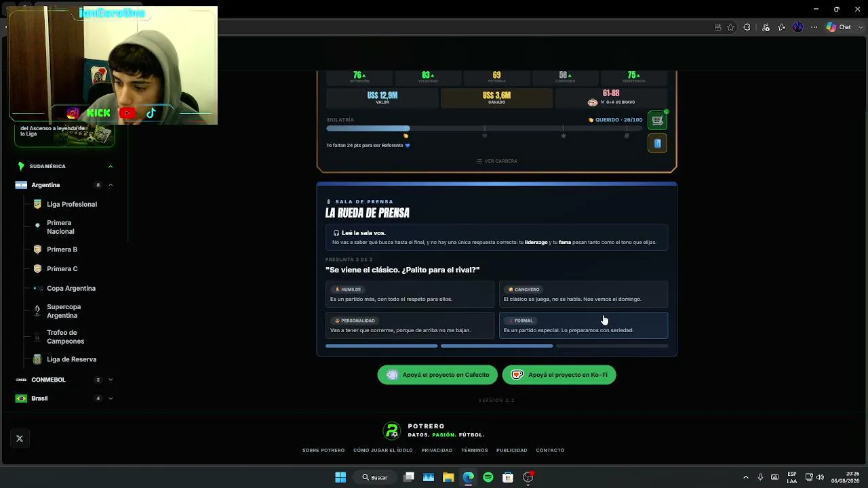Screen dimensions: 868x488
Task: Open Cómo jugar El Ídolo link
Action: 382,450
